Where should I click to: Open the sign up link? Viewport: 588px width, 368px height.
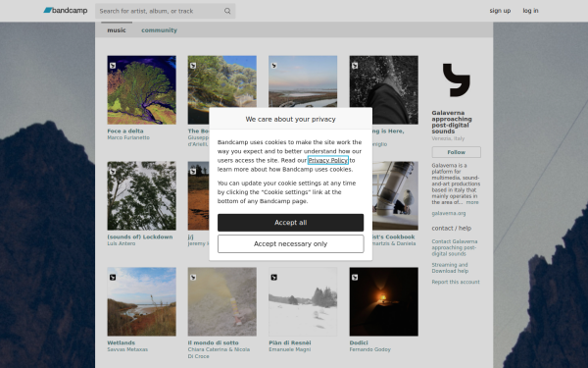500,11
